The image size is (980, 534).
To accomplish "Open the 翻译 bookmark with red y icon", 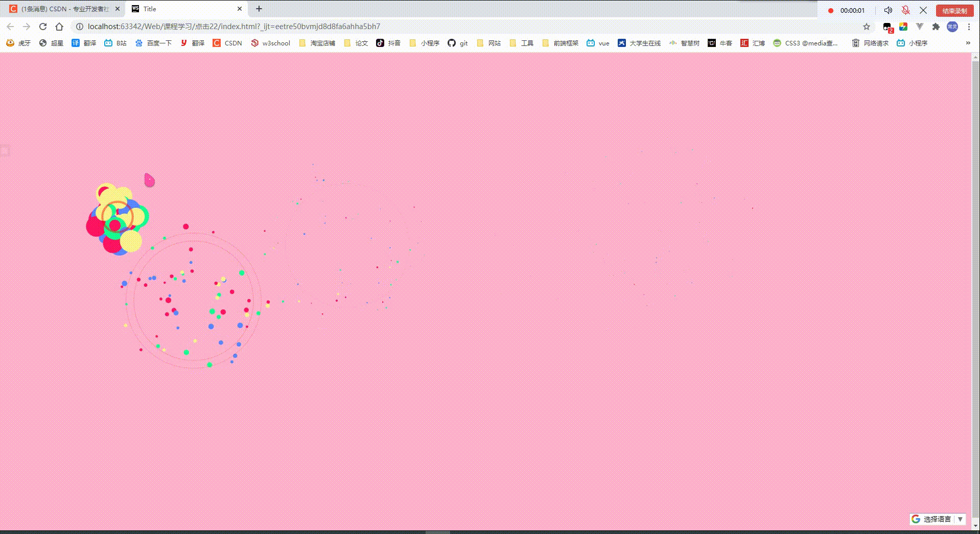I will pos(192,43).
